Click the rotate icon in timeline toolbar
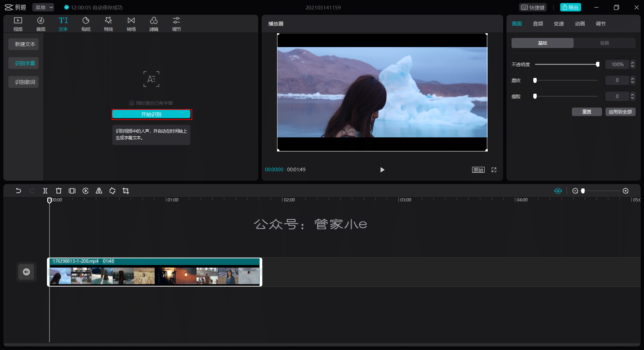The width and height of the screenshot is (644, 350). coord(112,191)
